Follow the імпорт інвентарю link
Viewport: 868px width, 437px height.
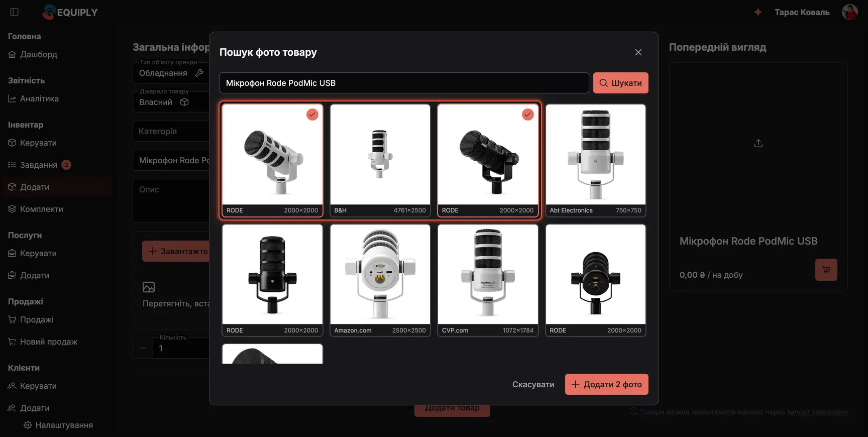(817, 412)
